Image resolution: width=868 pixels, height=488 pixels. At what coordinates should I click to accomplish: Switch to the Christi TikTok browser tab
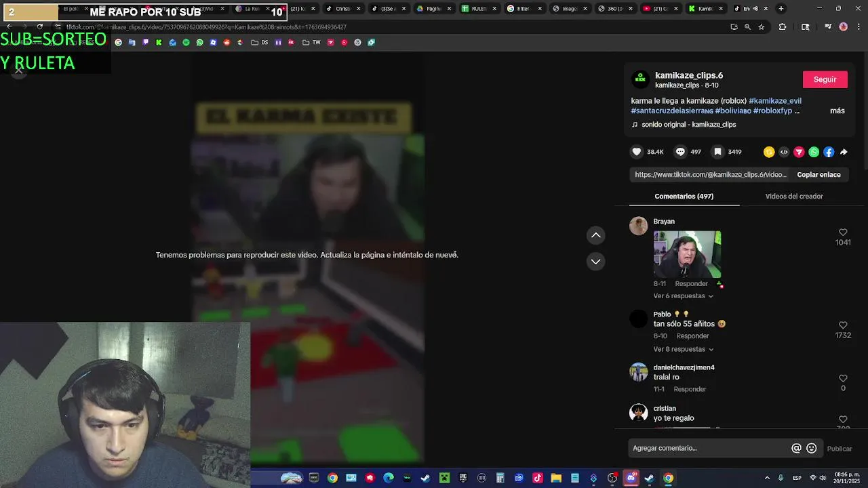coord(344,9)
